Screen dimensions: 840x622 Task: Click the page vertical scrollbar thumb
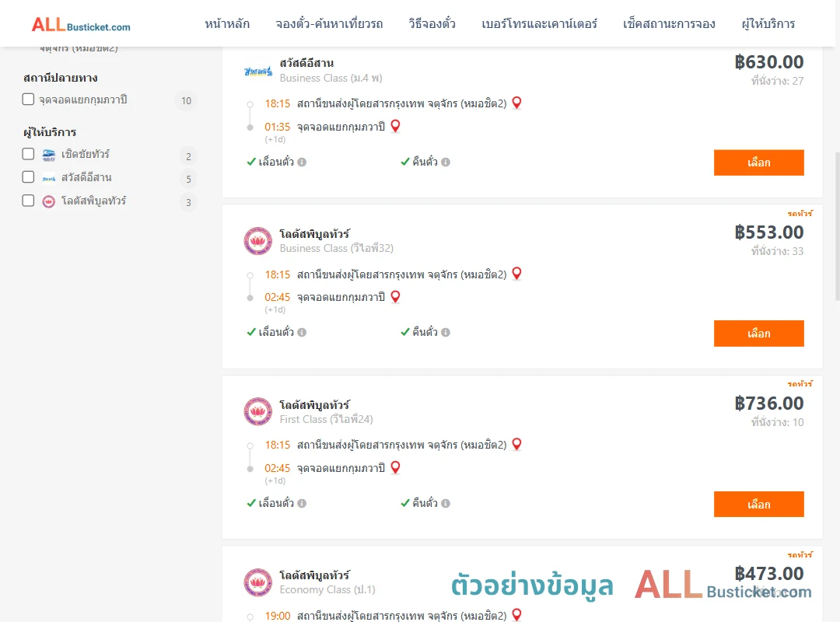coord(838,226)
